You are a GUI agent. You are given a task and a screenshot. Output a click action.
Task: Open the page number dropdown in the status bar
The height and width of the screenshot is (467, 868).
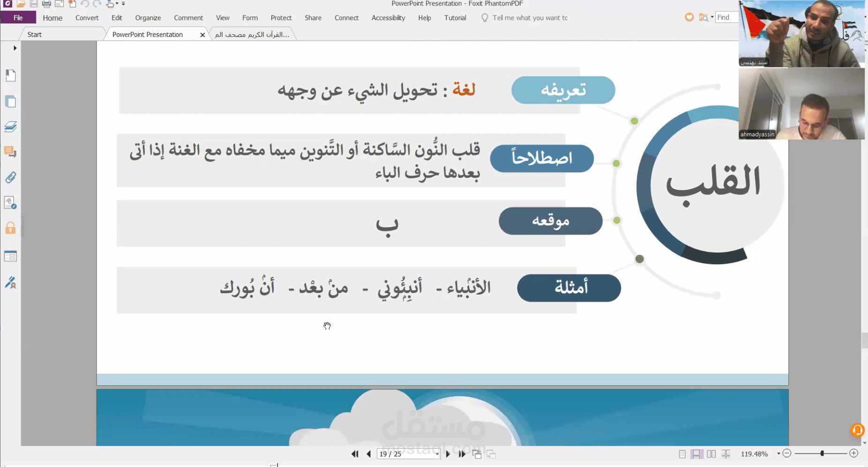tap(436, 454)
